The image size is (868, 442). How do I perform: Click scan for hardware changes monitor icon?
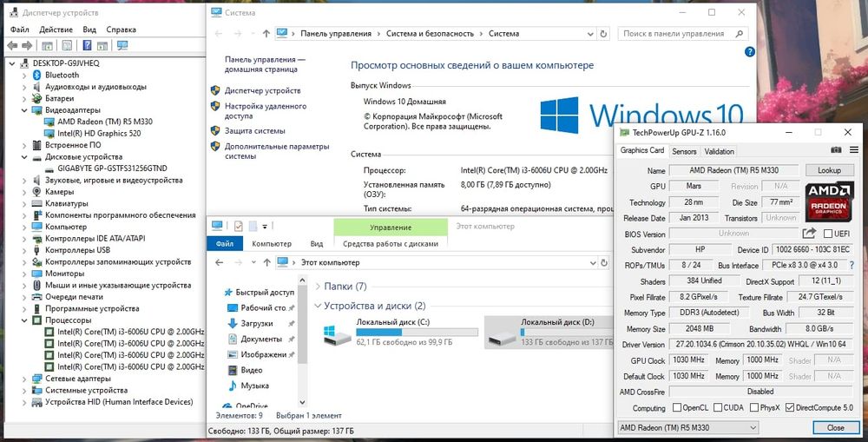click(122, 45)
